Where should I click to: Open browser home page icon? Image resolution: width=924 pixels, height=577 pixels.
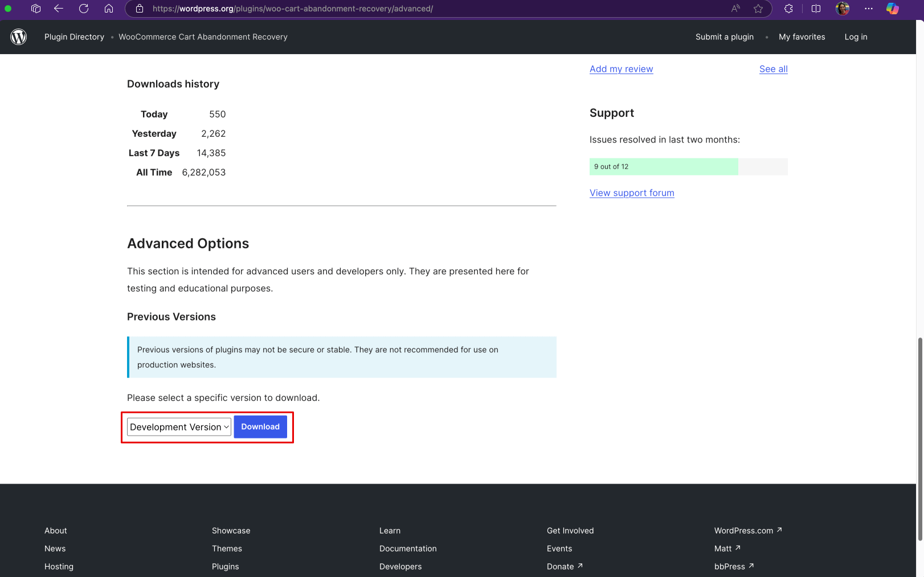pyautogui.click(x=109, y=9)
